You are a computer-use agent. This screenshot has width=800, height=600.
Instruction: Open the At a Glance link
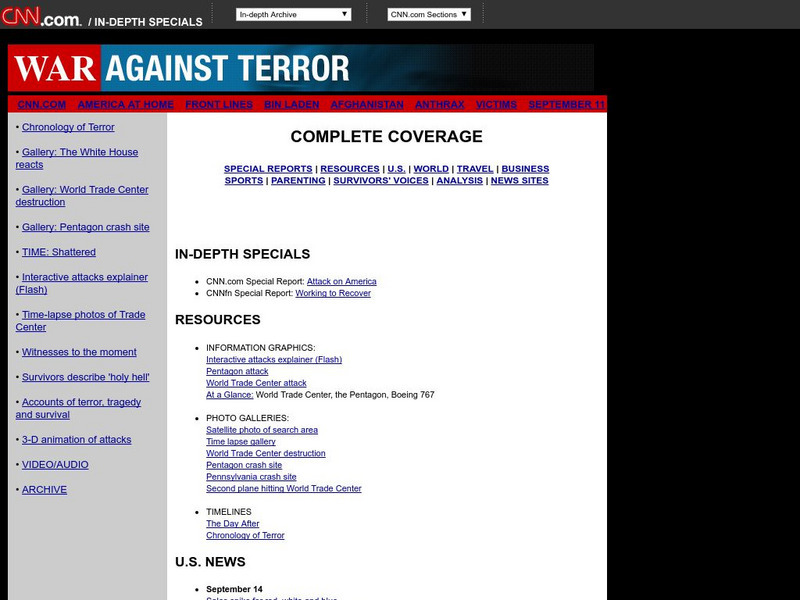(x=230, y=395)
